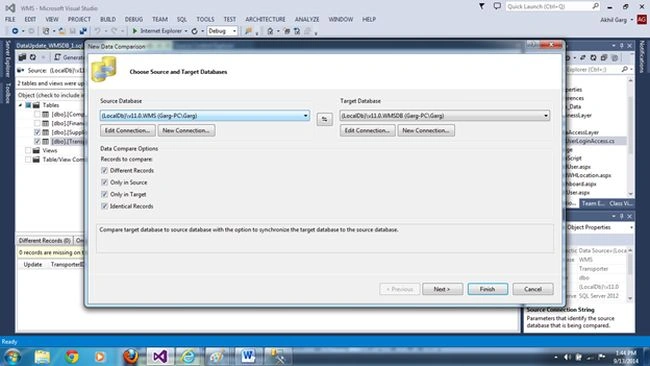Open the notifications flag icon in the title bar

click(x=482, y=6)
